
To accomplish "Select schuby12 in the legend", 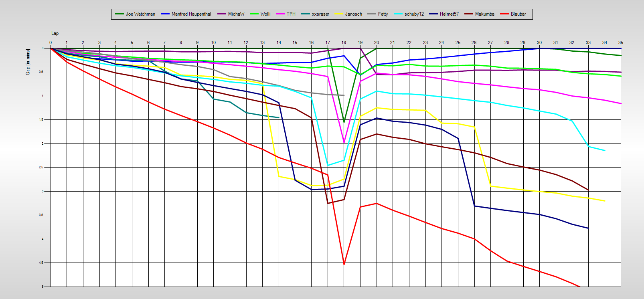I will click(x=409, y=14).
